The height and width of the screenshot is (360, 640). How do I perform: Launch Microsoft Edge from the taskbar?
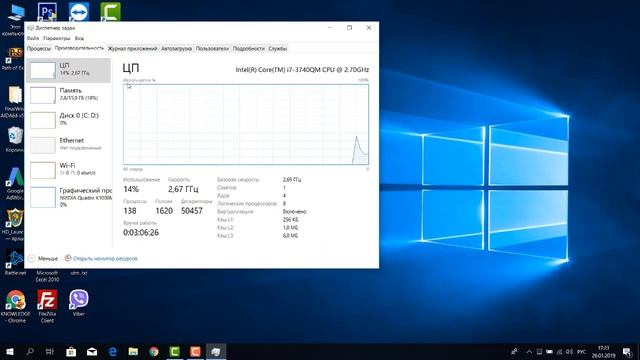(x=113, y=351)
